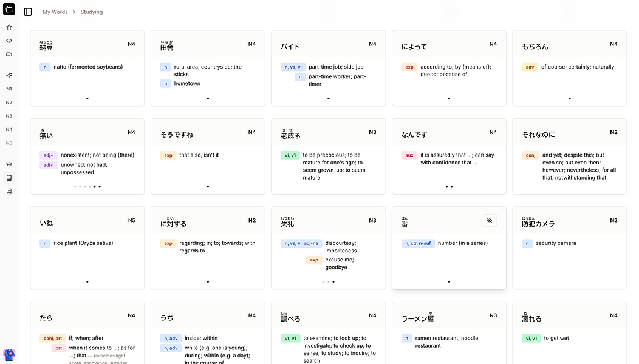Open the book My Words sidebar icon
Screen dimensions: 639x364
(9, 178)
